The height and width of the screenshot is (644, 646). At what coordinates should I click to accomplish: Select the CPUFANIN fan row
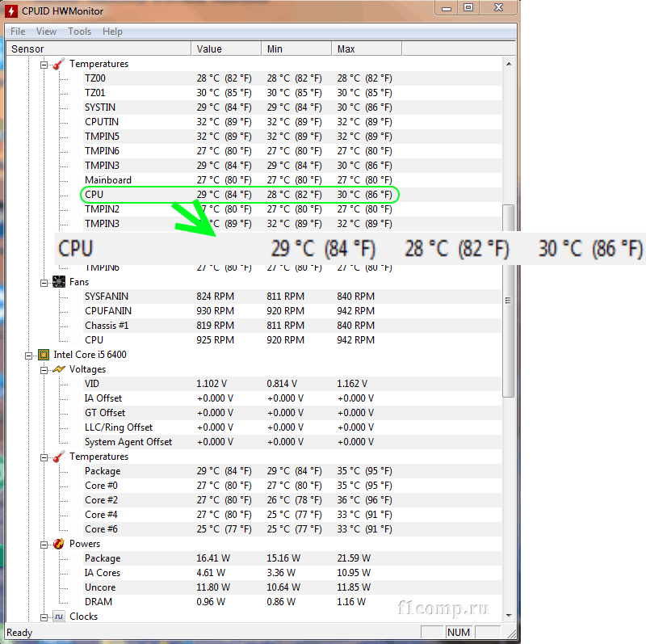pyautogui.click(x=292, y=311)
